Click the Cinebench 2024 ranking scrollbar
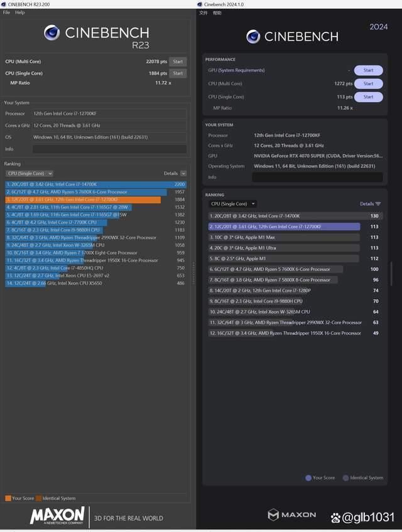This screenshot has height=532, width=402. pos(391,274)
